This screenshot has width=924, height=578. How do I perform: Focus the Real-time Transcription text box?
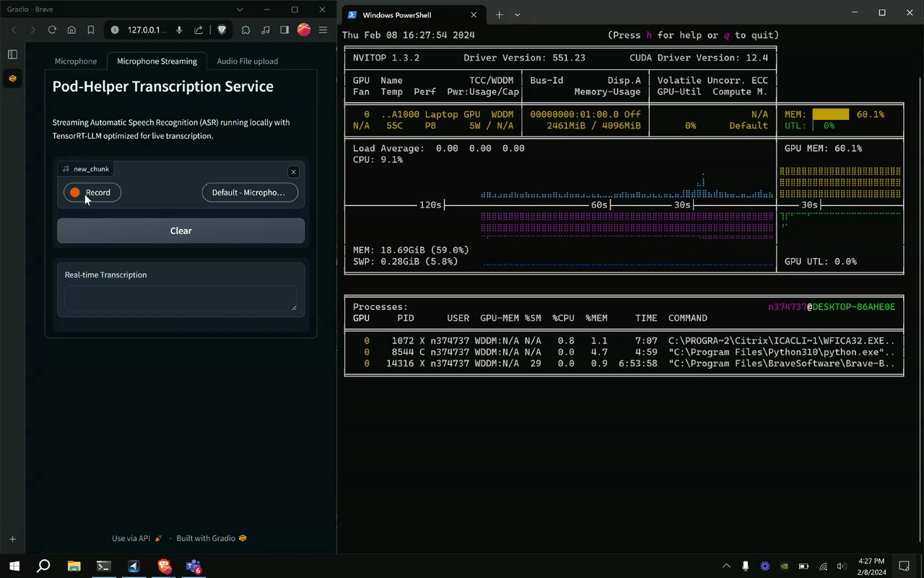[180, 298]
